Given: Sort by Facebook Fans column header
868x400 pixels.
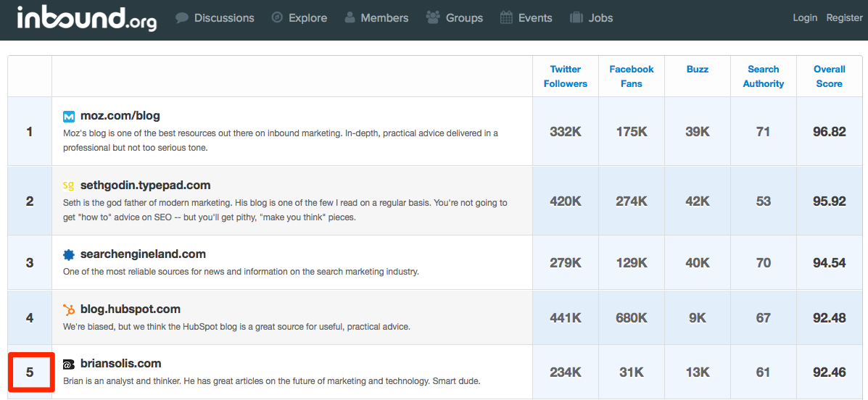Looking at the screenshot, I should click(632, 76).
